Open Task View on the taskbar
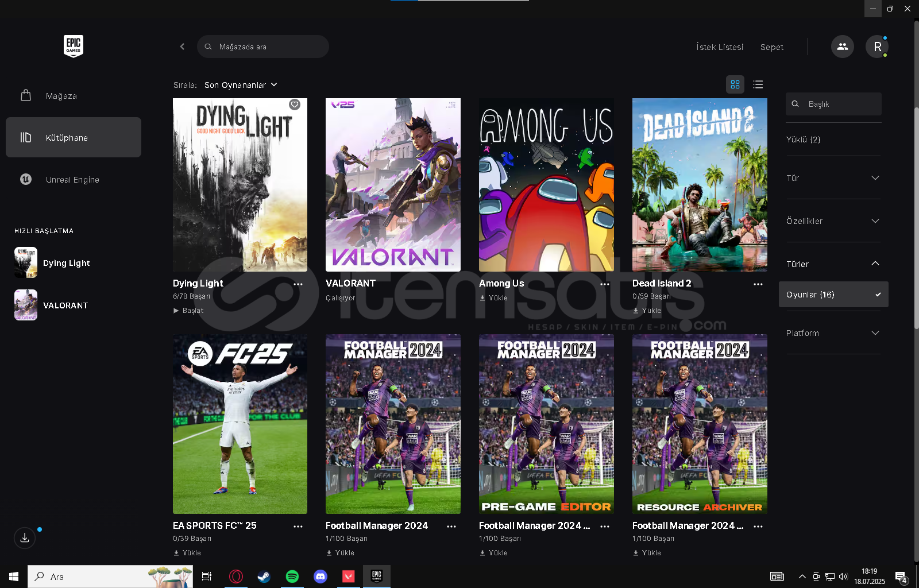The image size is (919, 588). click(x=207, y=577)
